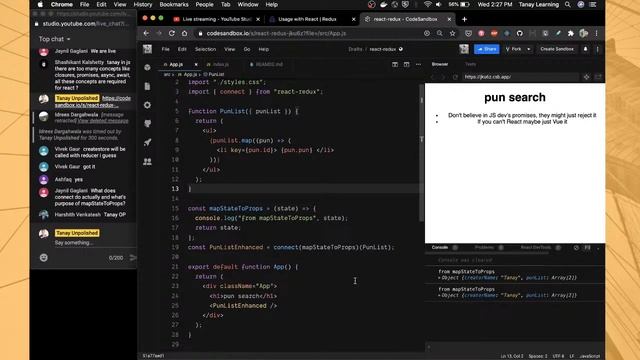Screen dimensions: 640x360
Task: Send the chat message arrow
Action: pyautogui.click(x=133, y=258)
